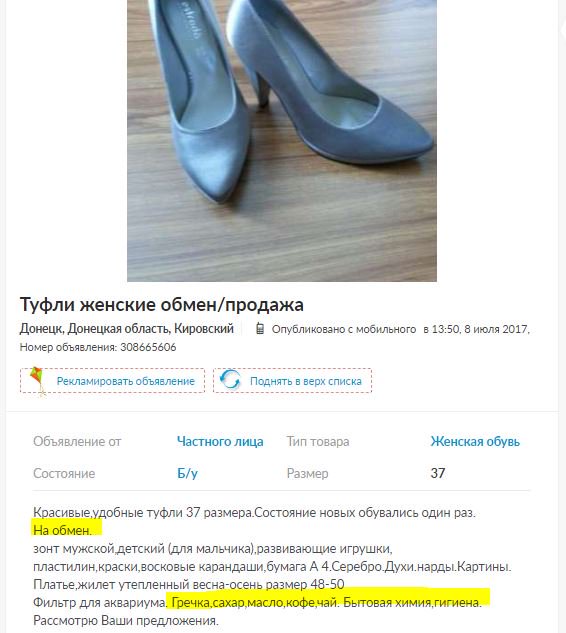Click the listing title Туфли женские обмен/продажа
Image resolution: width=566 pixels, height=633 pixels.
161,304
